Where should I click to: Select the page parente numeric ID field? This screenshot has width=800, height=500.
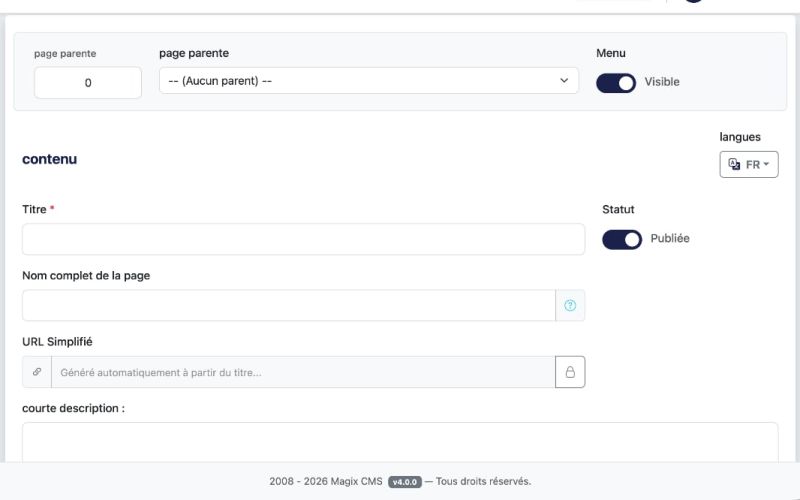(x=88, y=83)
